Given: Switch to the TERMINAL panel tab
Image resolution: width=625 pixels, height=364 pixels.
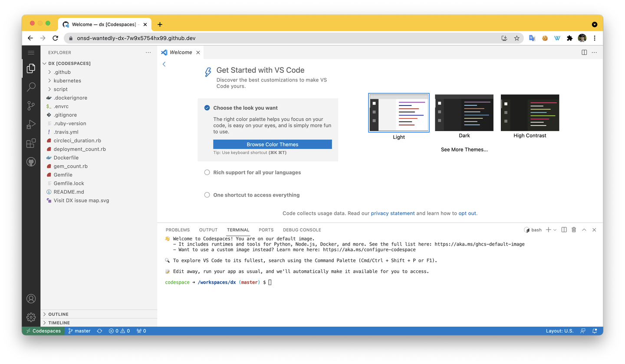Looking at the screenshot, I should pos(238,230).
